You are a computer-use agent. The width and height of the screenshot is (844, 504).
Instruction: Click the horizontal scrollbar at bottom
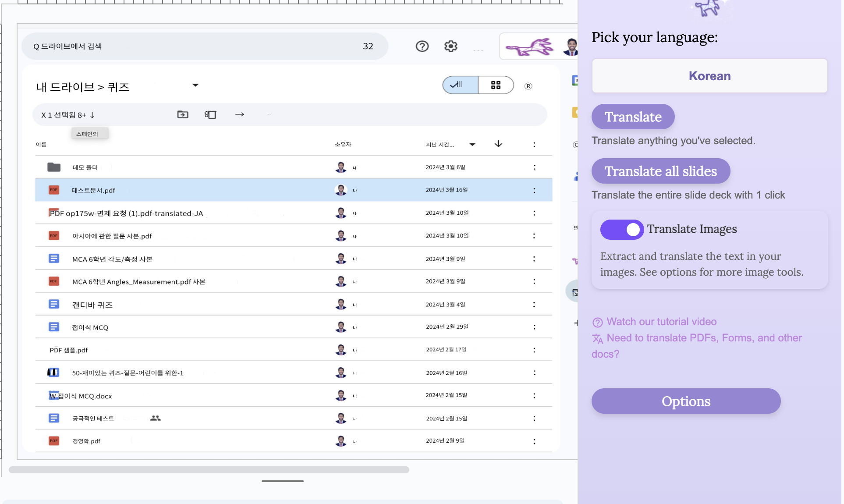(x=209, y=470)
